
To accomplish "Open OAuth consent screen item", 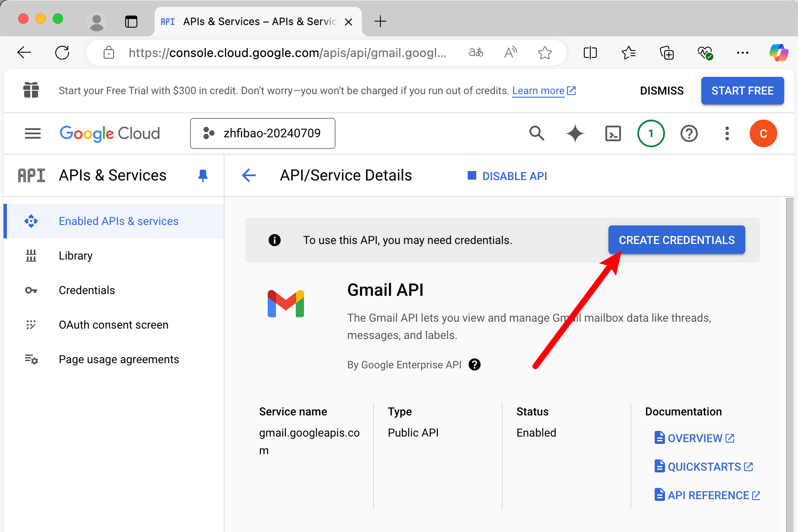I will [114, 325].
